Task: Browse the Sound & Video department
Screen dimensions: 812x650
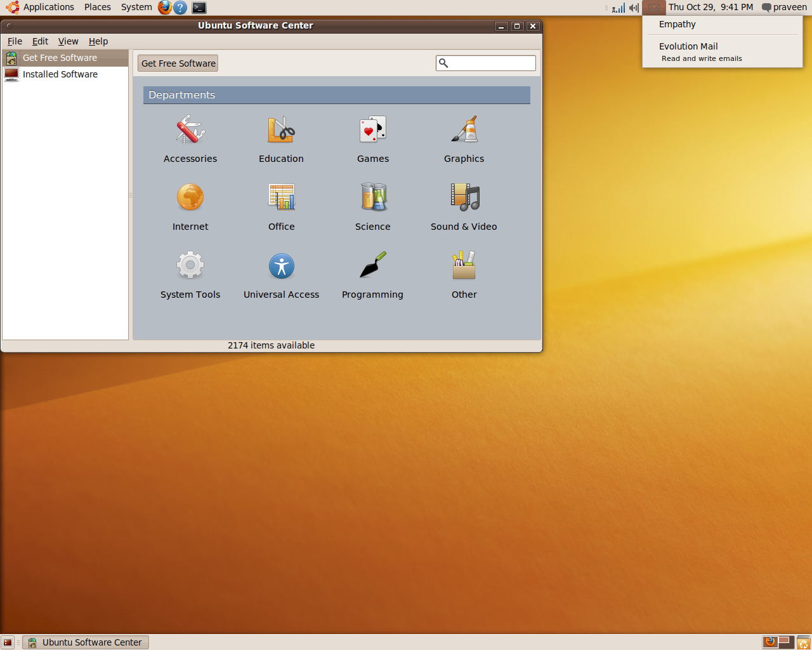Action: pyautogui.click(x=464, y=198)
